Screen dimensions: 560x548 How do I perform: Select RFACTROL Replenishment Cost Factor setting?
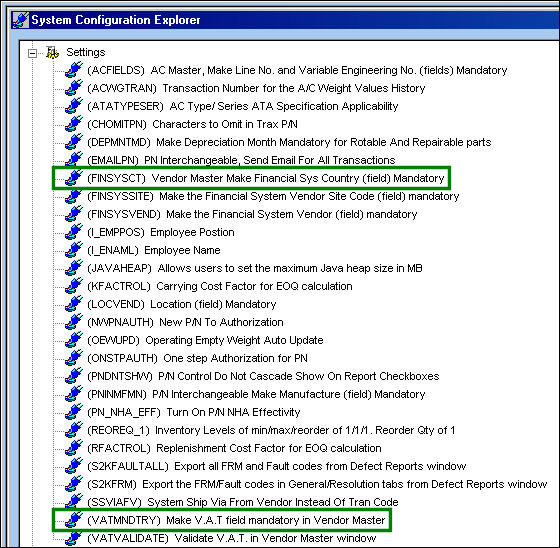234,448
